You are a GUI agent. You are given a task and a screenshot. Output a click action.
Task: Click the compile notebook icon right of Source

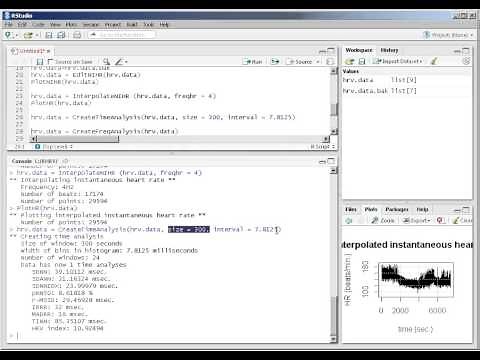point(330,62)
